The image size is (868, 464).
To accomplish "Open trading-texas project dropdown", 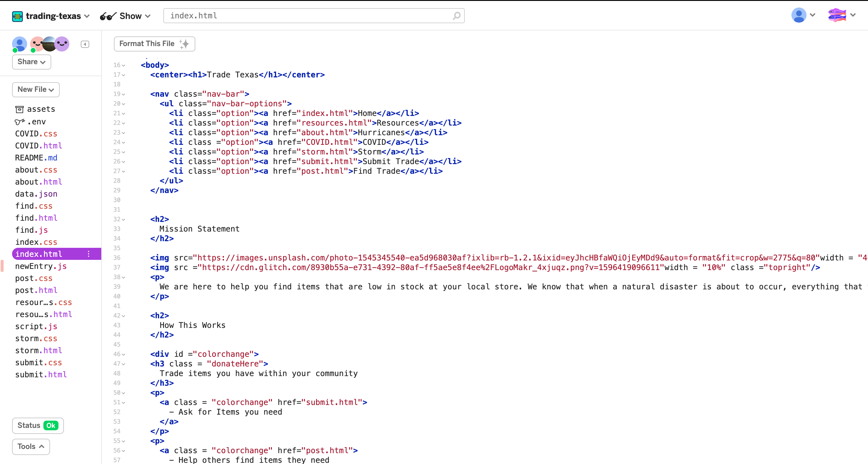I will 86,16.
